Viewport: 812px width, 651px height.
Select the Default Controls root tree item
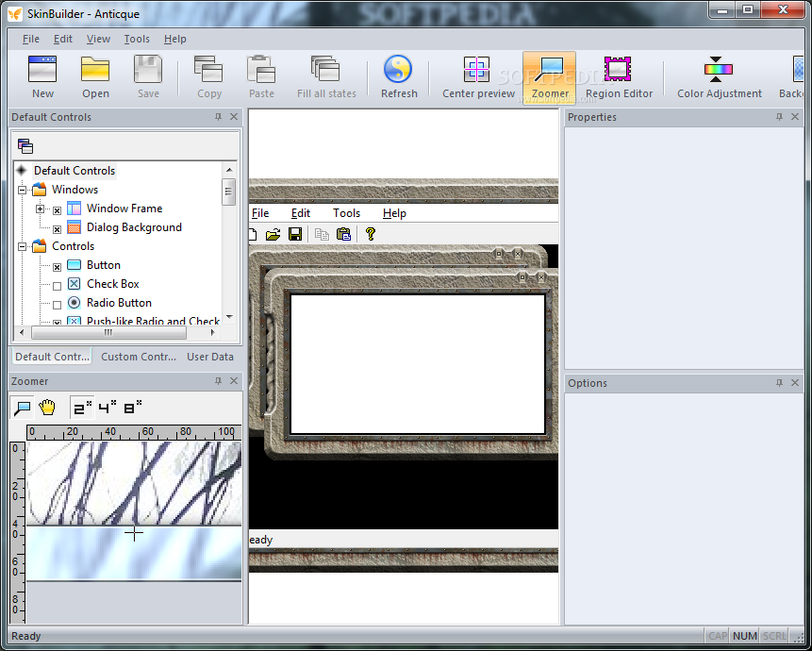tap(75, 171)
